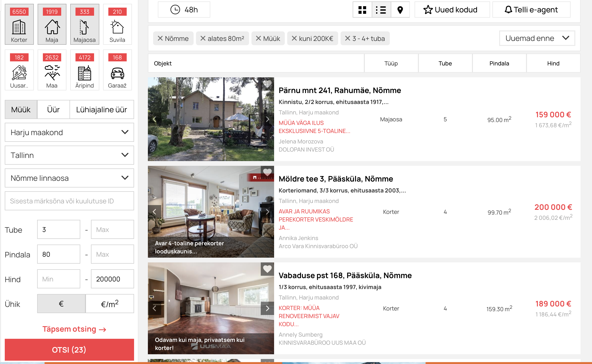592x364 pixels.
Task: Click the Tube Max field
Action: (112, 229)
